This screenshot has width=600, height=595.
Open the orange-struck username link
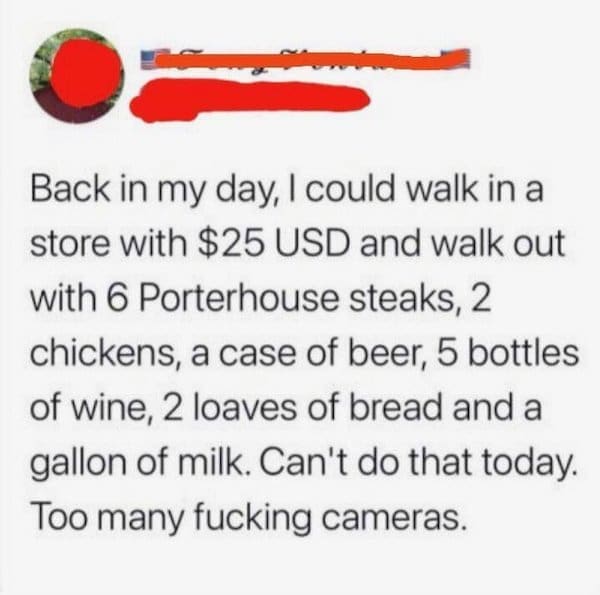coord(303,59)
